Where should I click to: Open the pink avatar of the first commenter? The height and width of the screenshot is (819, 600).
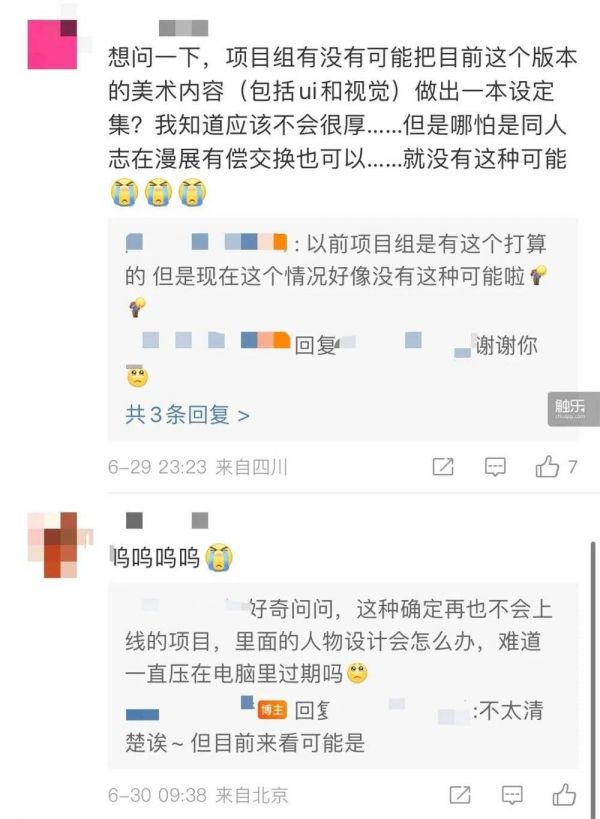coord(52,44)
